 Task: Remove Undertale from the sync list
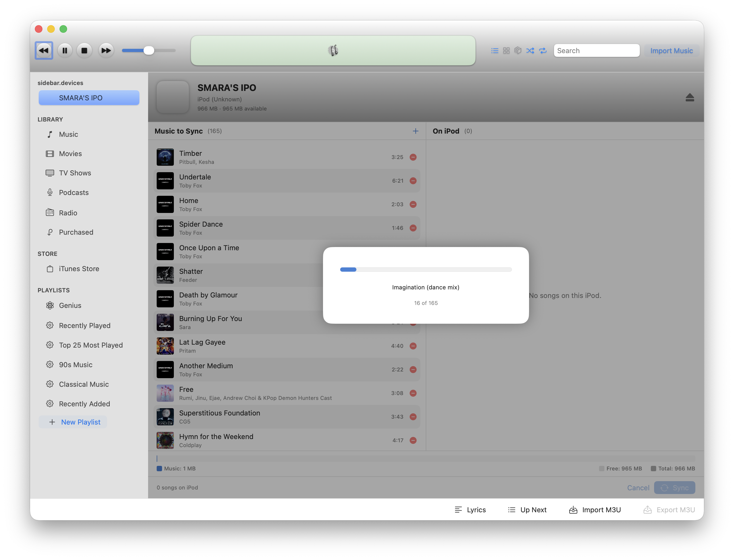413,181
